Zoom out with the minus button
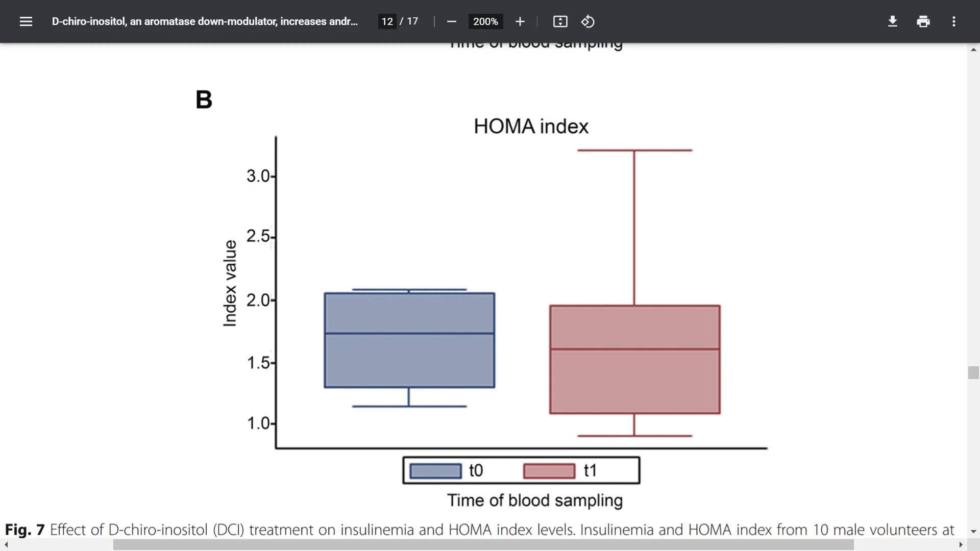The width and height of the screenshot is (980, 551). [451, 21]
